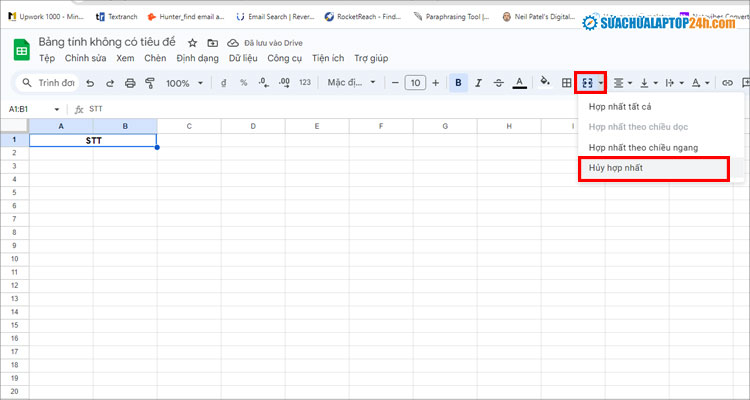Format as percent icon
Viewport: 750px width, 400px height.
[x=243, y=83]
